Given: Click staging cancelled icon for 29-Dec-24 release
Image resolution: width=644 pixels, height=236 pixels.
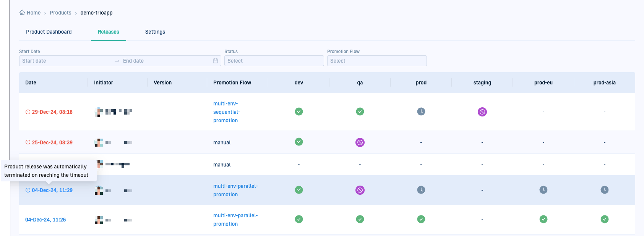Looking at the screenshot, I should pyautogui.click(x=482, y=112).
